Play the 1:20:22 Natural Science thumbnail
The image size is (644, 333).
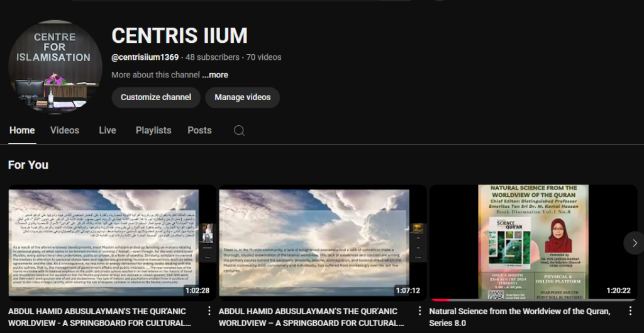533,243
